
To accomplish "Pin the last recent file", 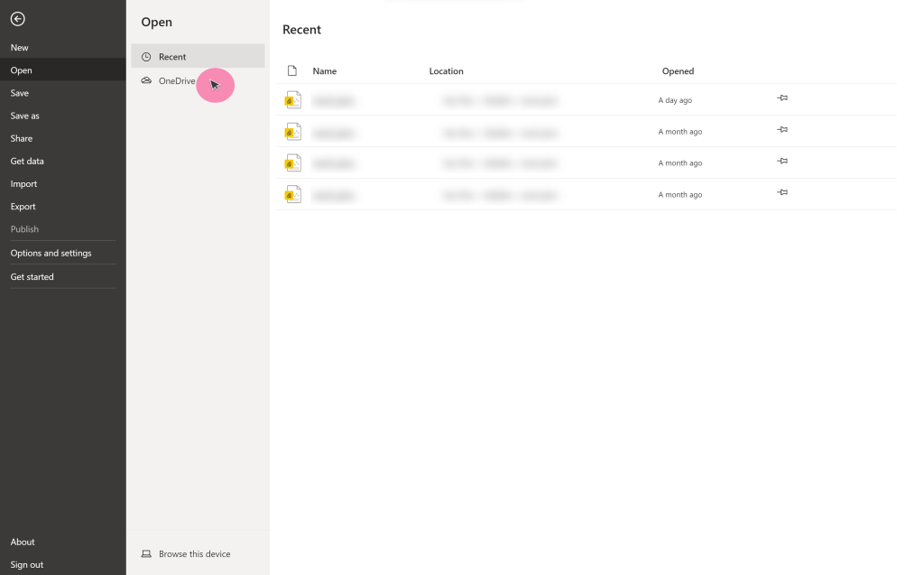I will coord(781,191).
